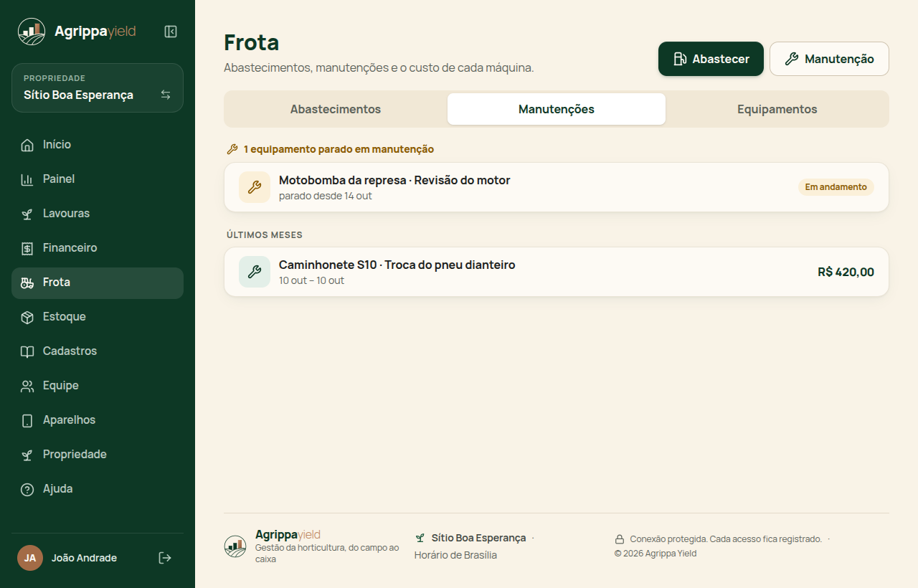918x588 pixels.
Task: Open Estoque via the box icon
Action: point(27,317)
